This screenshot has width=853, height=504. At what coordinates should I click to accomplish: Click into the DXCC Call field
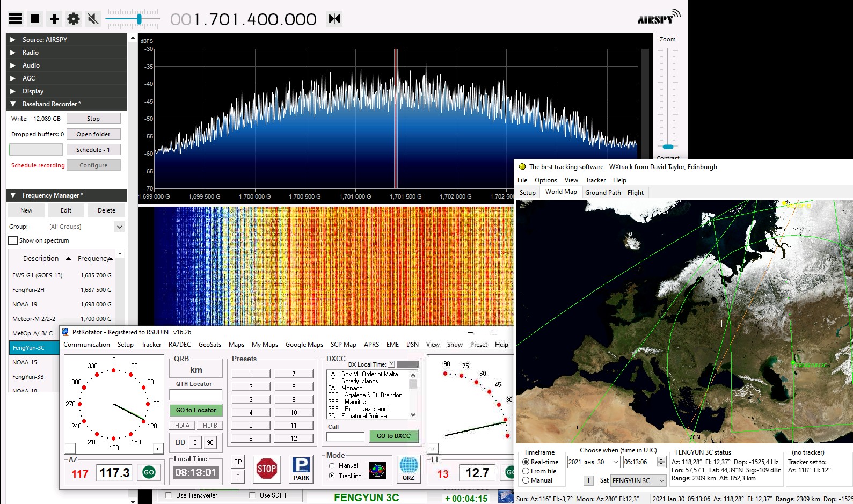coord(345,436)
